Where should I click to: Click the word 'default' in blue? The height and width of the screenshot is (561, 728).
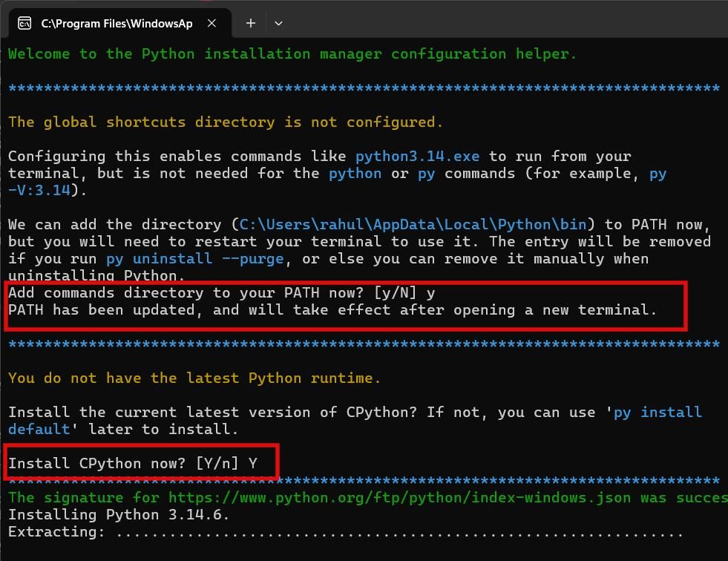[39, 429]
